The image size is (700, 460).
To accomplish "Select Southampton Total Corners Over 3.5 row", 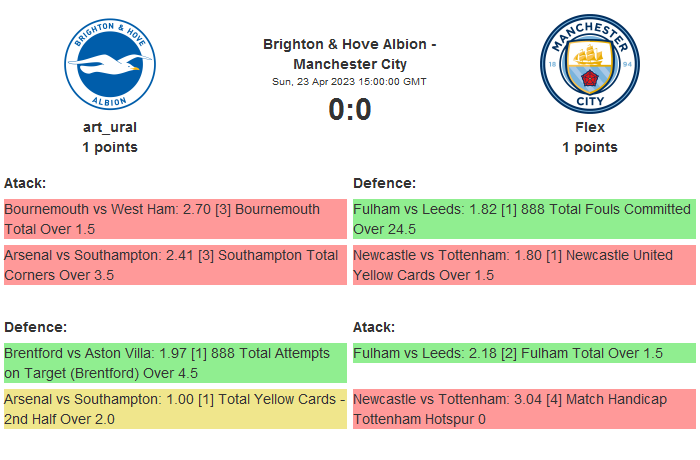I will [175, 265].
